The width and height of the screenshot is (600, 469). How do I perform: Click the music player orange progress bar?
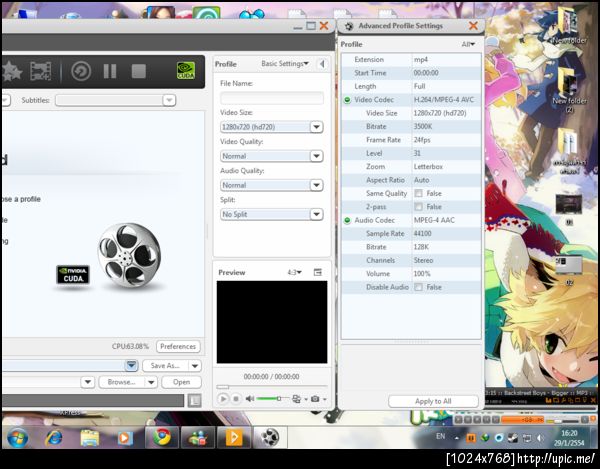pos(523,420)
